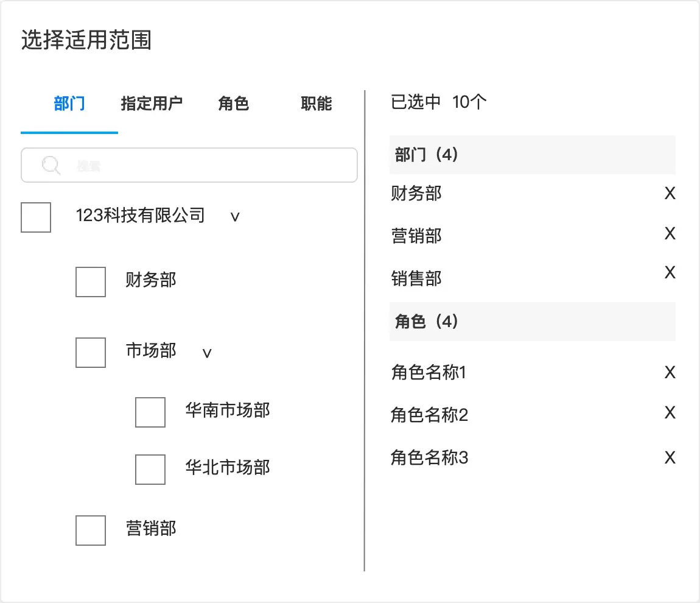The width and height of the screenshot is (700, 603).
Task: Remove 角色名称3 from selected list
Action: click(x=670, y=457)
